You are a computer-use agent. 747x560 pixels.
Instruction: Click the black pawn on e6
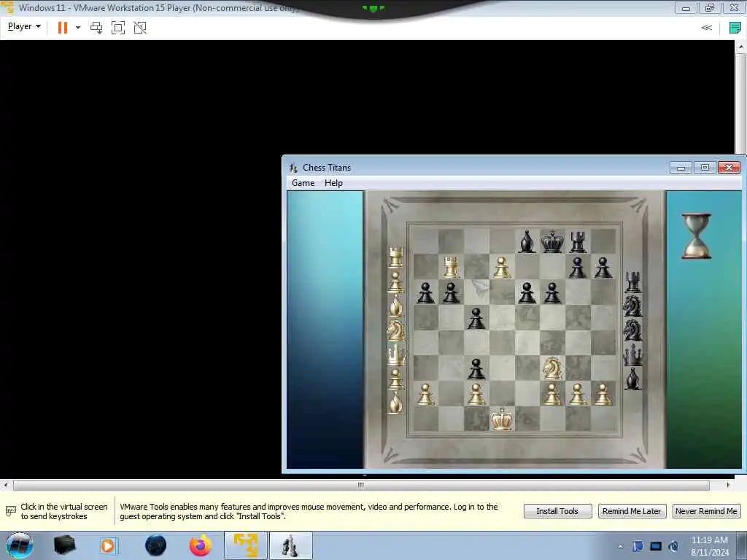(527, 292)
